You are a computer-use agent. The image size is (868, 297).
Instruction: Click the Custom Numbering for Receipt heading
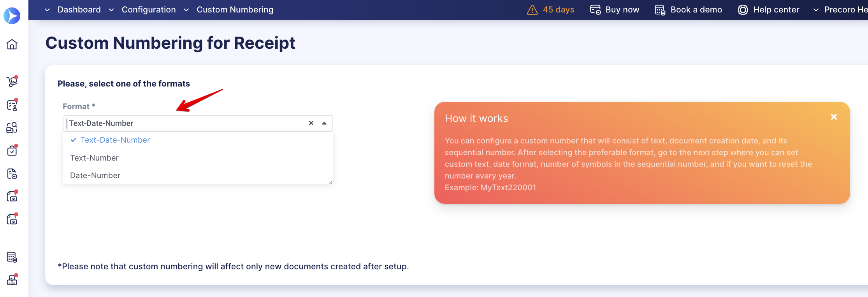coord(170,43)
